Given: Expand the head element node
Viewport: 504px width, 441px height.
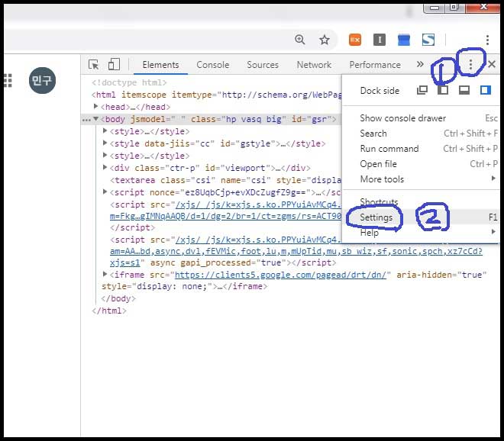Looking at the screenshot, I should click(95, 106).
